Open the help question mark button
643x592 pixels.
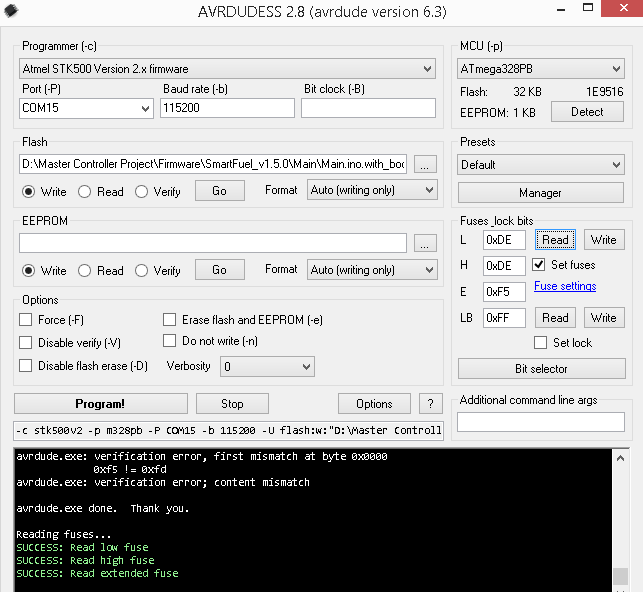[429, 404]
